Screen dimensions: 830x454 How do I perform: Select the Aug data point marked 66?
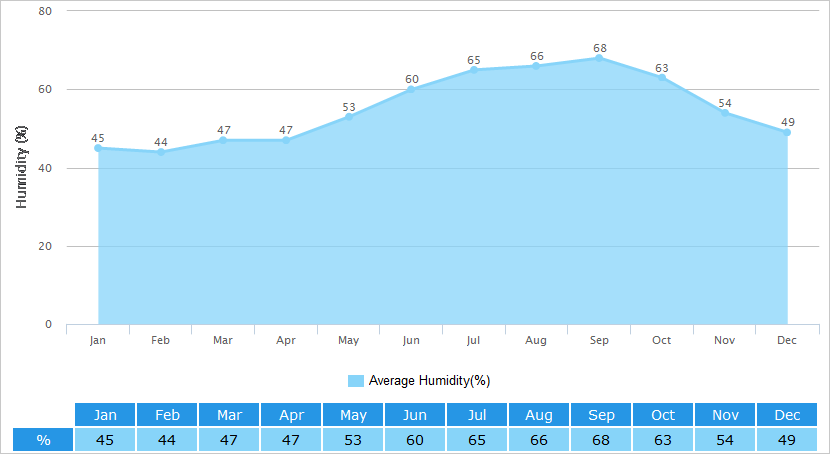(x=536, y=66)
